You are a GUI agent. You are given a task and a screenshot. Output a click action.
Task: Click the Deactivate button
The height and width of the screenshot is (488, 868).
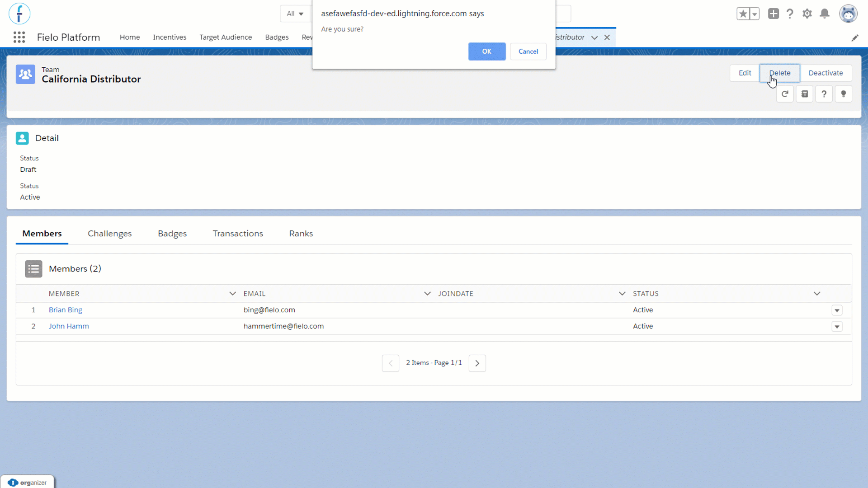click(x=826, y=73)
